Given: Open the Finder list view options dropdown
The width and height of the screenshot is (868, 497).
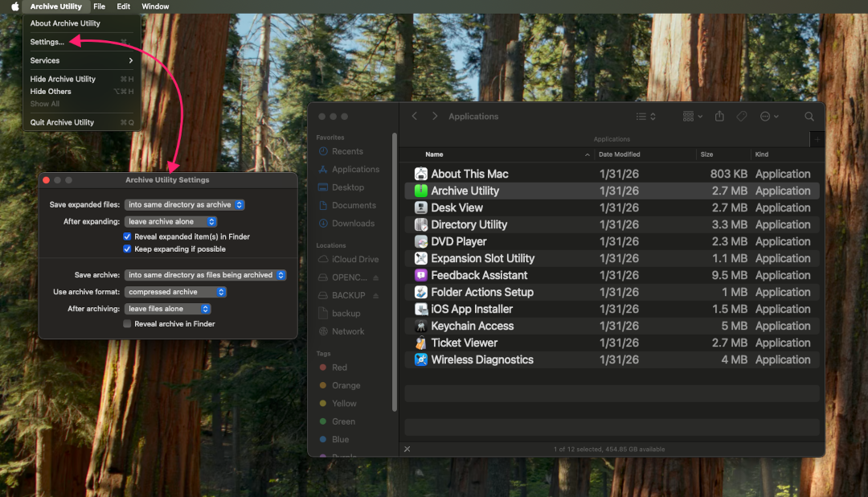Looking at the screenshot, I should 646,117.
